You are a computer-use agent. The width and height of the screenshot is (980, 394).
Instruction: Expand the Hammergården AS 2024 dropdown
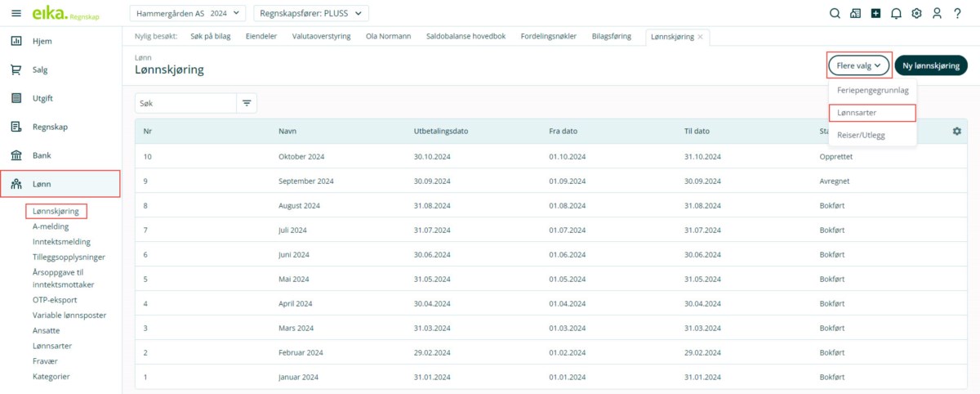[x=187, y=13]
